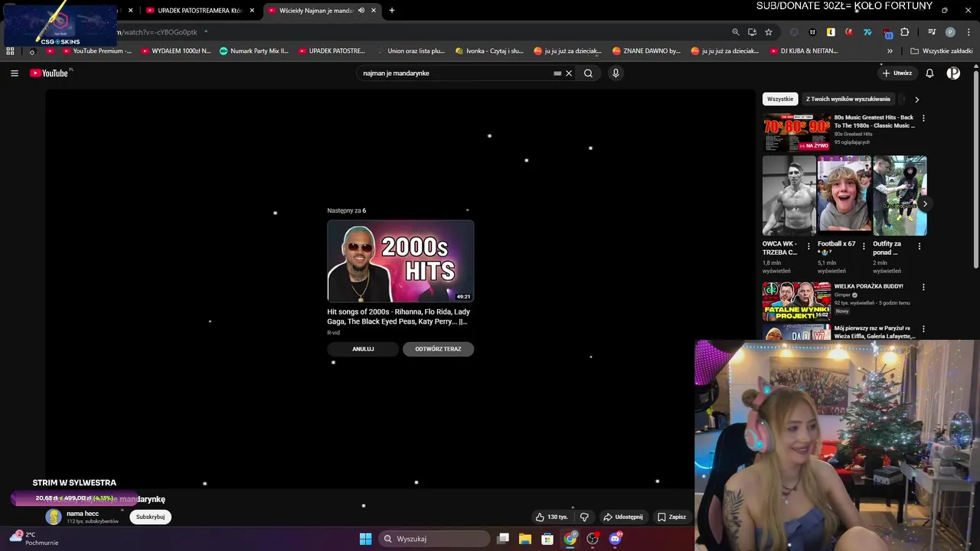Viewport: 980px width, 551px height.
Task: Open the apps grid in bookmarks bar
Action: click(x=10, y=51)
